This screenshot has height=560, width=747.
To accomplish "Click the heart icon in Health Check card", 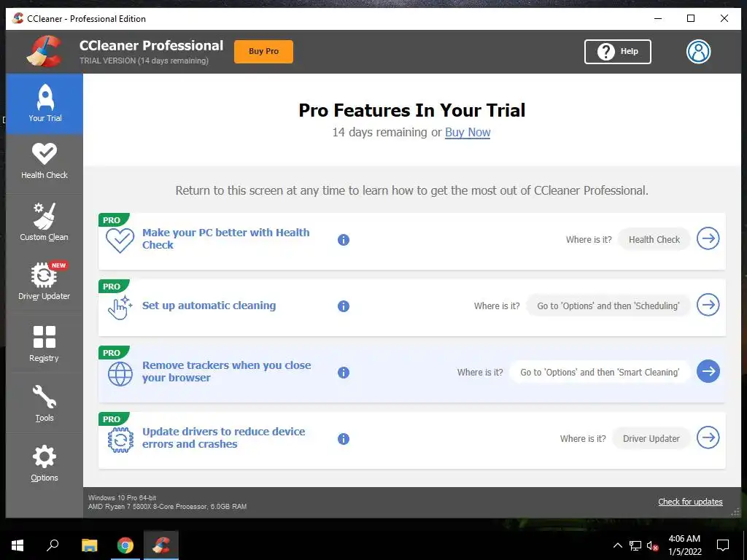I will pyautogui.click(x=120, y=241).
